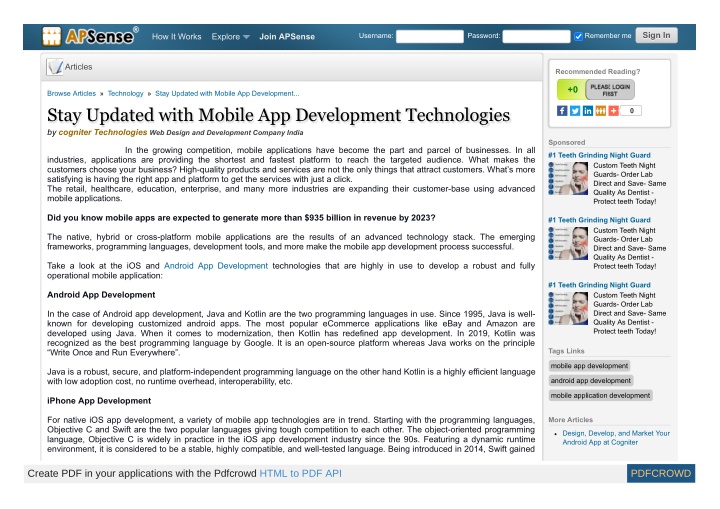Click first night guard ad thumbnail

click(568, 179)
